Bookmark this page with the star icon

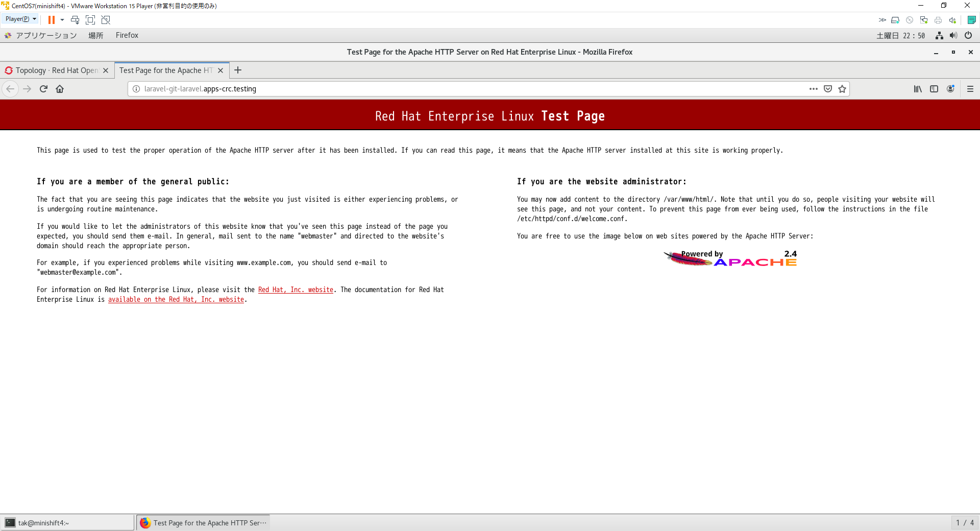842,89
